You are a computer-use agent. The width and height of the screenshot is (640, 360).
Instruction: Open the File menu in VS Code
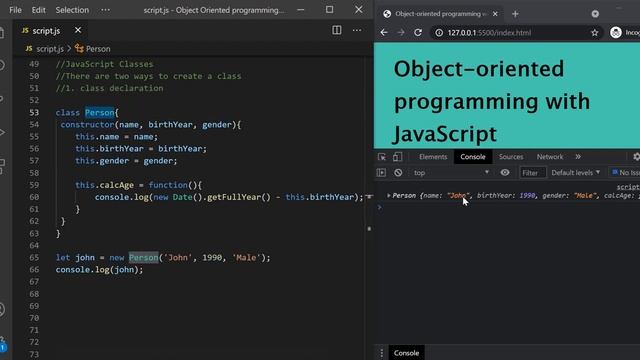pyautogui.click(x=15, y=10)
